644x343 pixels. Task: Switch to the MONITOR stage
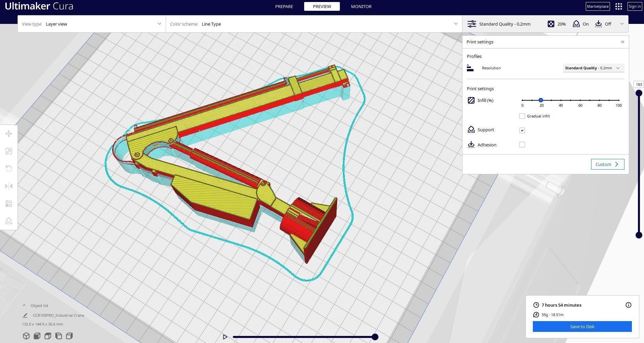click(x=361, y=6)
